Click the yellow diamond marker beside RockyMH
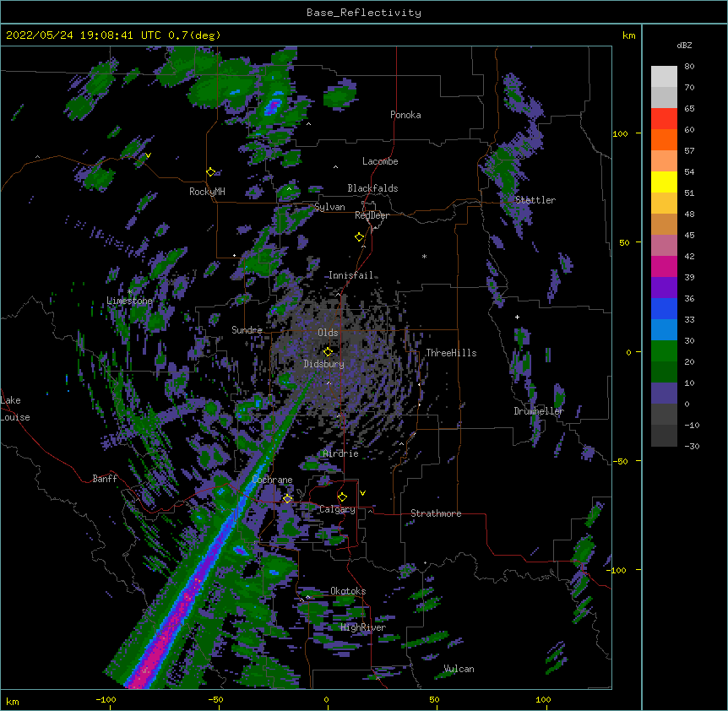 pyautogui.click(x=211, y=172)
